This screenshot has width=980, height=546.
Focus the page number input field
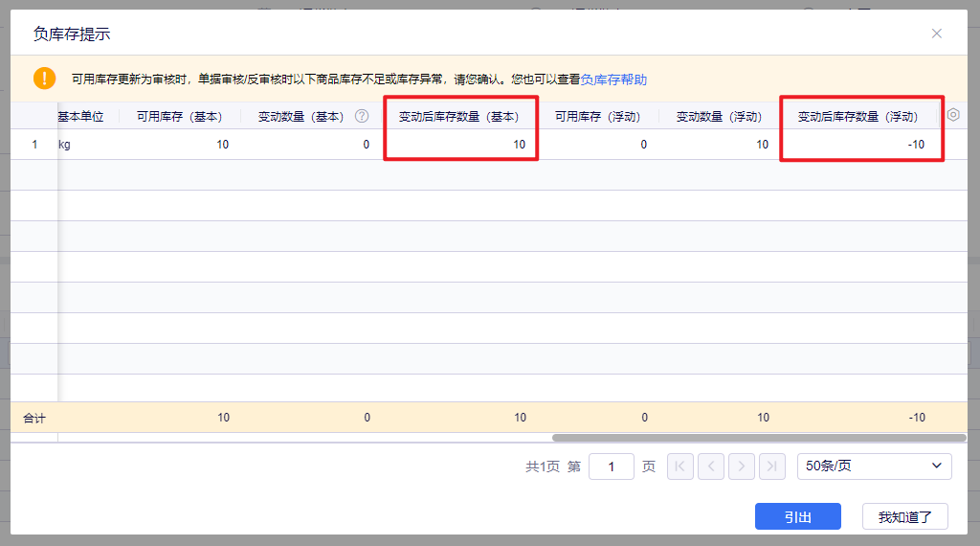pos(612,466)
